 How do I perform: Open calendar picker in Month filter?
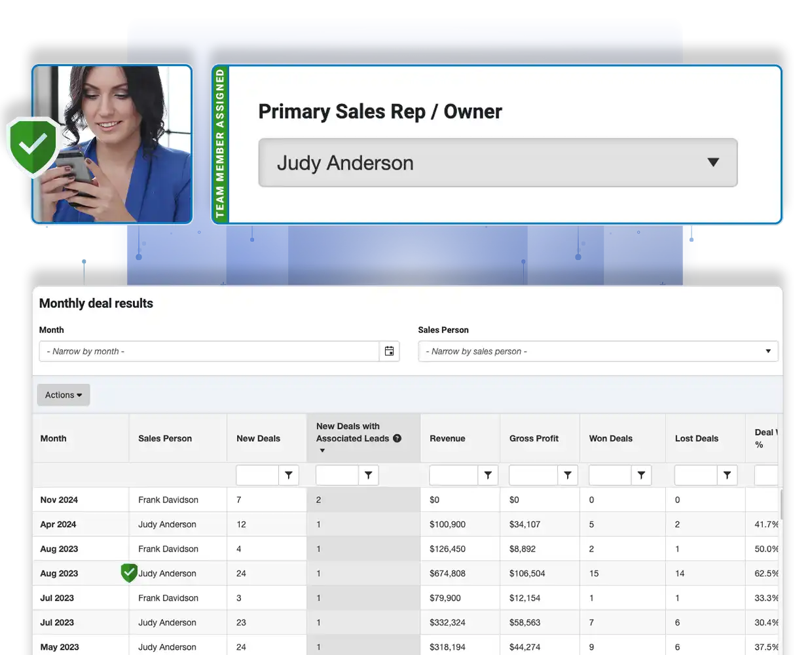[x=389, y=351]
